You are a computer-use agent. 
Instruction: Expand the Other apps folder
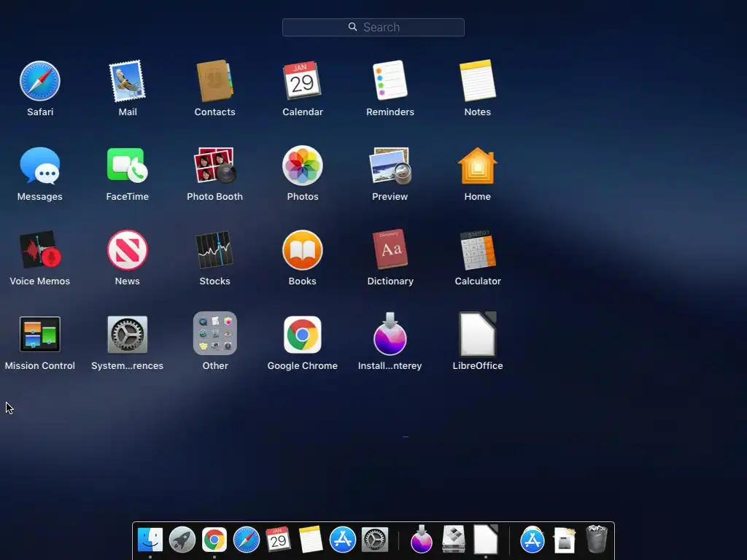coord(215,333)
